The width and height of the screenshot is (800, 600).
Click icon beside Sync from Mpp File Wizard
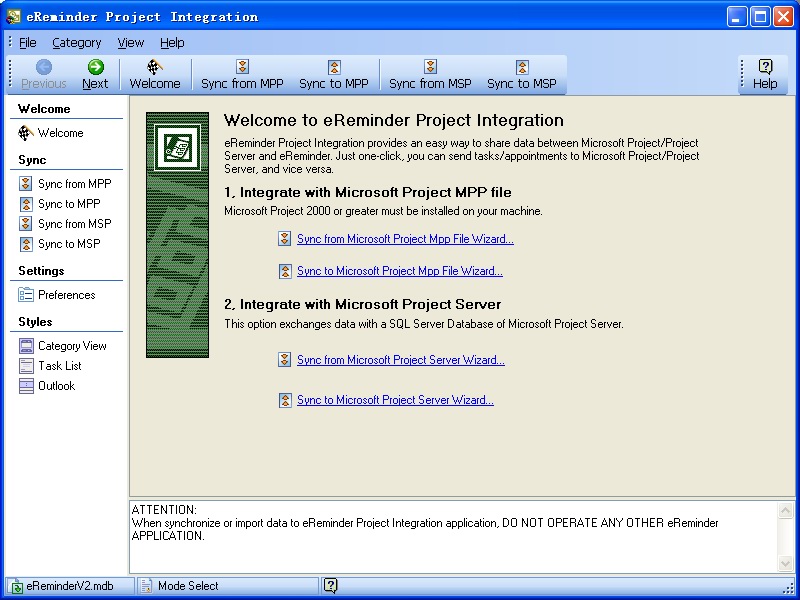click(285, 239)
